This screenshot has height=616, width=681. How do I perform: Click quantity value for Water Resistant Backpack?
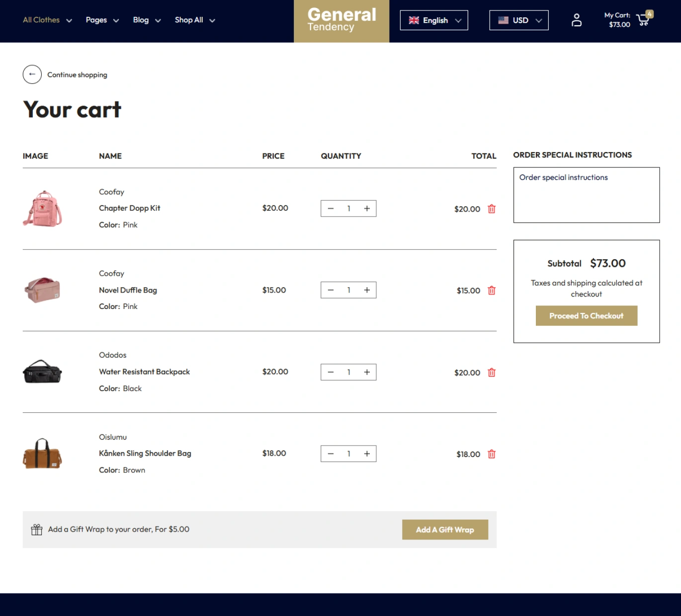tap(349, 372)
